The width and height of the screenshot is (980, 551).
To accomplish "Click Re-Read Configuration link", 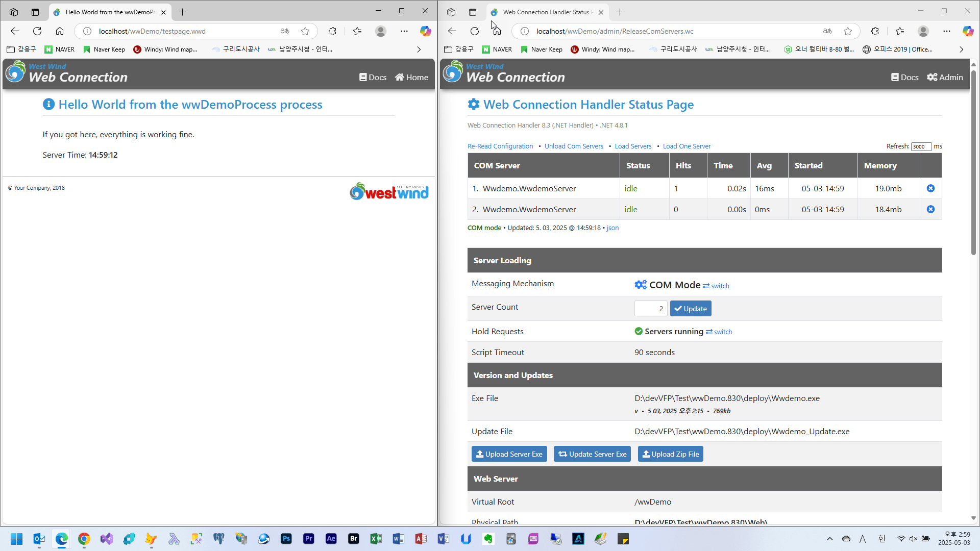I will point(500,146).
